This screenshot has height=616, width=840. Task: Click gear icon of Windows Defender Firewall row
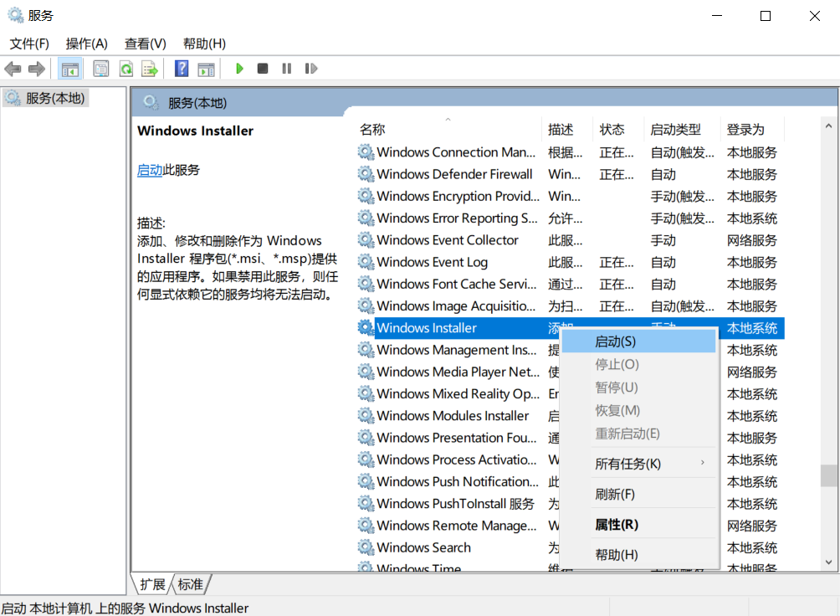click(366, 174)
